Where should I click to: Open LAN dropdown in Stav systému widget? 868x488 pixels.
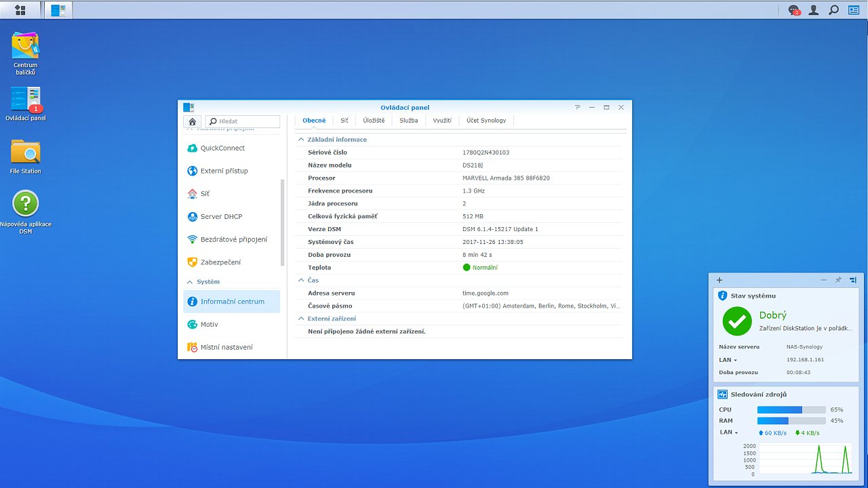click(x=728, y=360)
